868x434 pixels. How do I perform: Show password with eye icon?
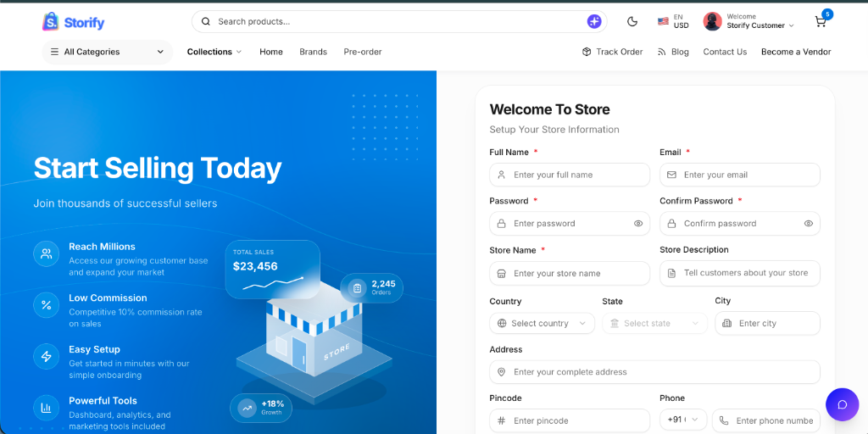[638, 224]
